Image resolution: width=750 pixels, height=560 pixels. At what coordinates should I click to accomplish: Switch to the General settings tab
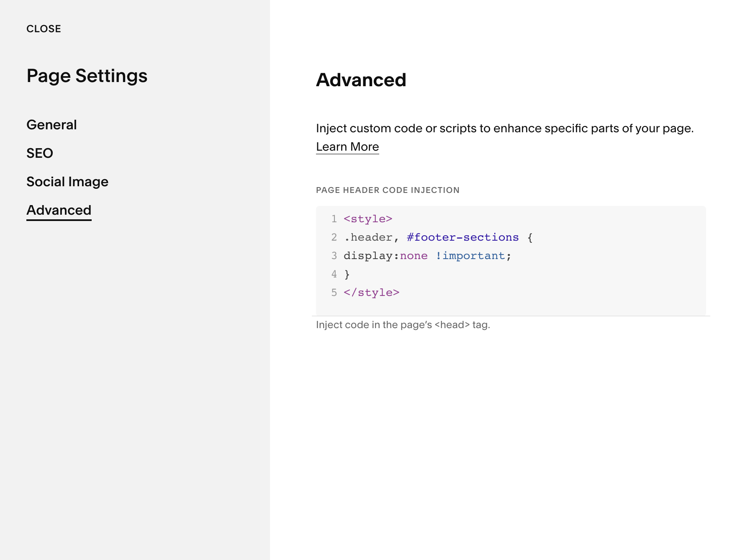coord(51,124)
